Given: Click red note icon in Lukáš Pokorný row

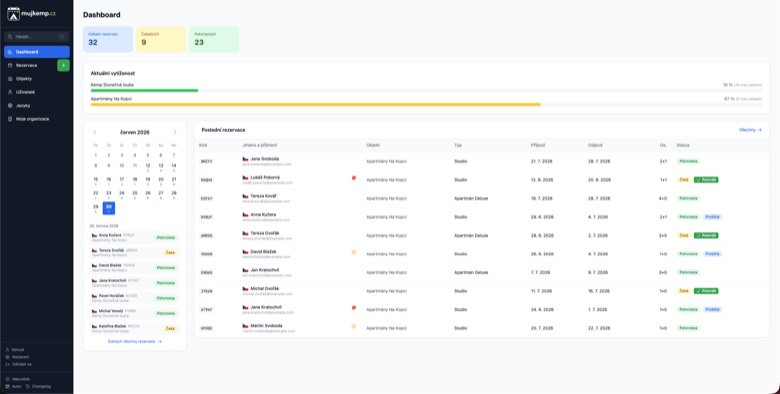Looking at the screenshot, I should coord(354,178).
